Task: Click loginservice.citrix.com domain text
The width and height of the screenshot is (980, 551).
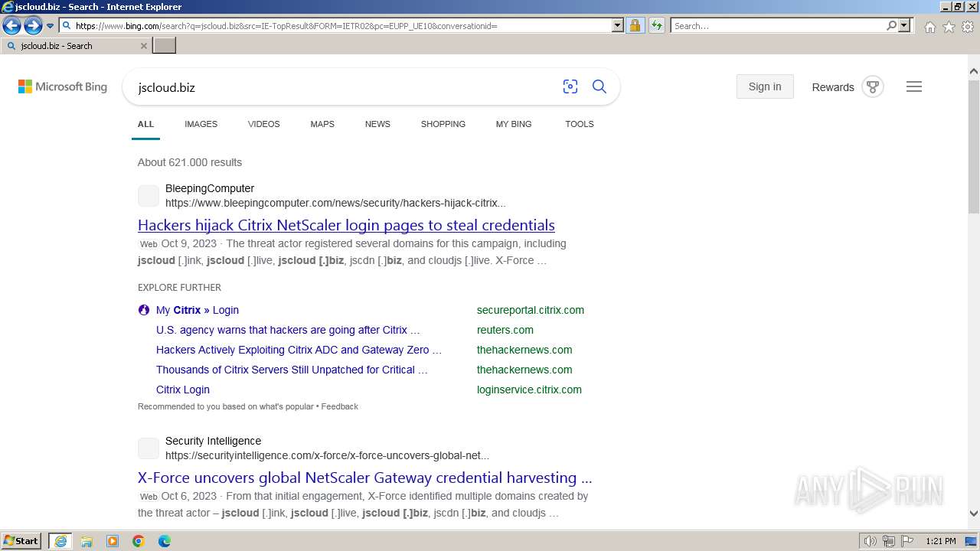Action: click(529, 390)
